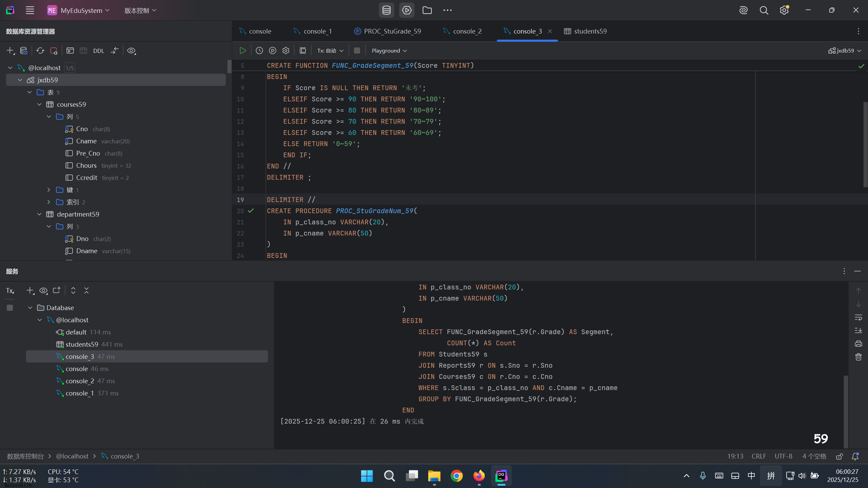Click the editor's vertical scrollbar thumb

pyautogui.click(x=865, y=144)
